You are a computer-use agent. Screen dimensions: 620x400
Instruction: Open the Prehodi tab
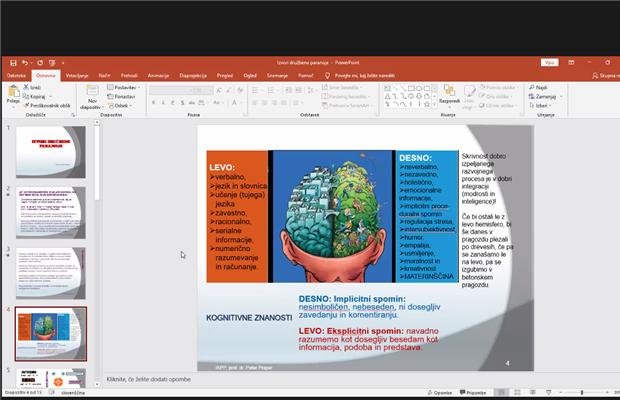[x=129, y=75]
